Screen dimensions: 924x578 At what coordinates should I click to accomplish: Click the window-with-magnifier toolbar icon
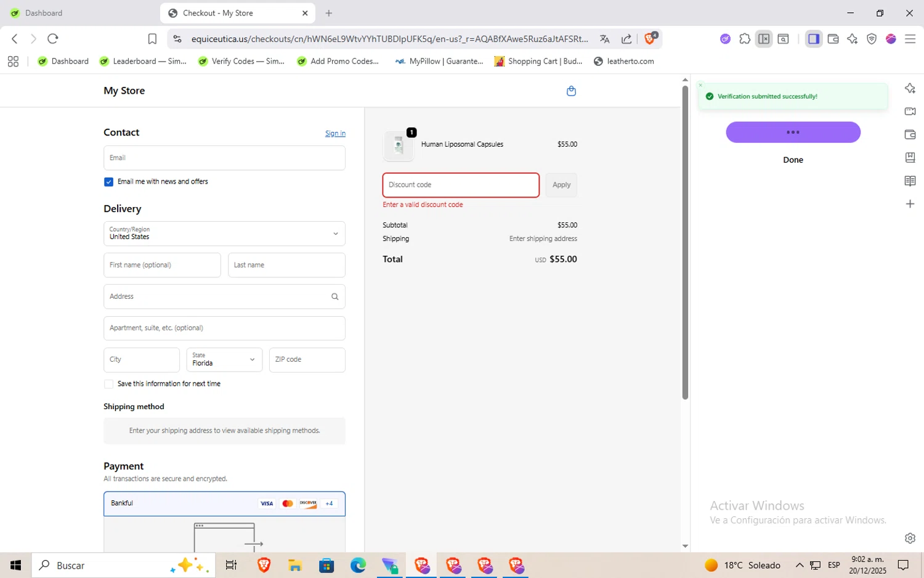tap(784, 39)
